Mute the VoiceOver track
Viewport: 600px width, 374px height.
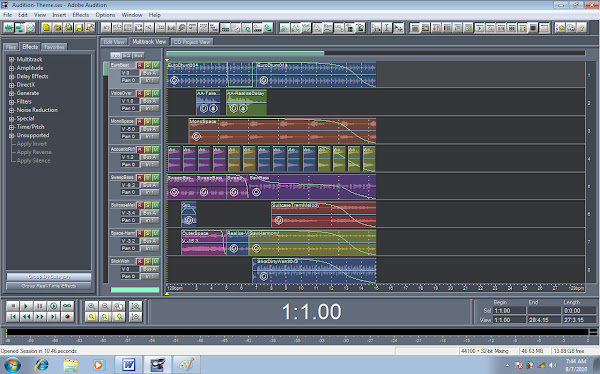[156, 93]
